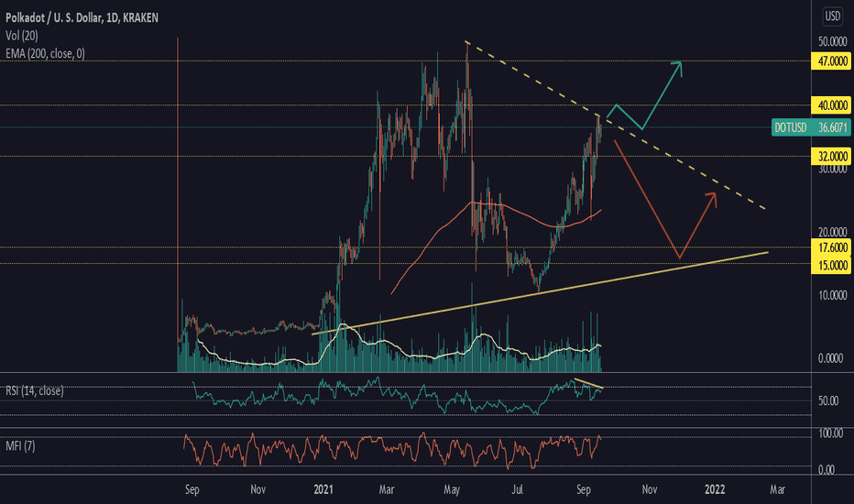
Task: Select the RSI (14, close) indicator label
Action: 34,390
